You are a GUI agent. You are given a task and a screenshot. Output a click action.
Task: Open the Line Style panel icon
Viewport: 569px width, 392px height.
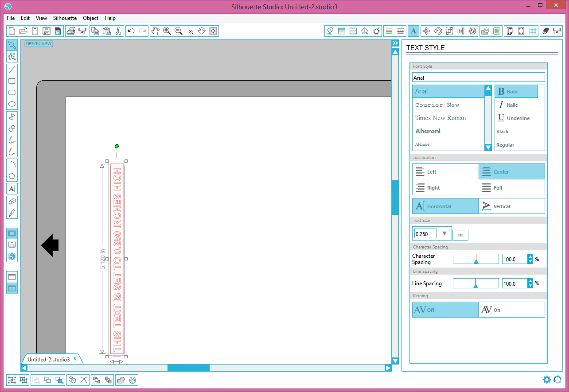click(x=401, y=31)
